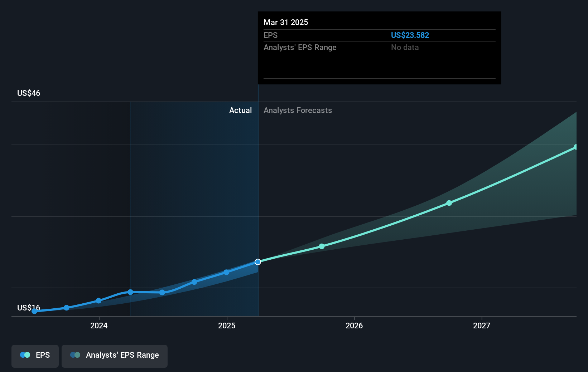
Task: Click the US$23.582 EPS value in tooltip
Action: 410,35
